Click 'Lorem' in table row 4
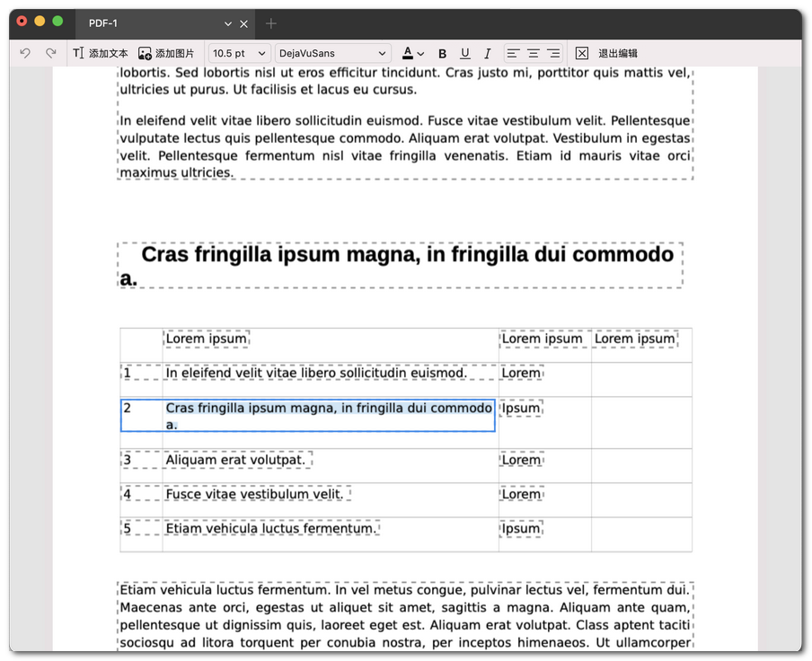The image size is (812, 661). (x=521, y=494)
